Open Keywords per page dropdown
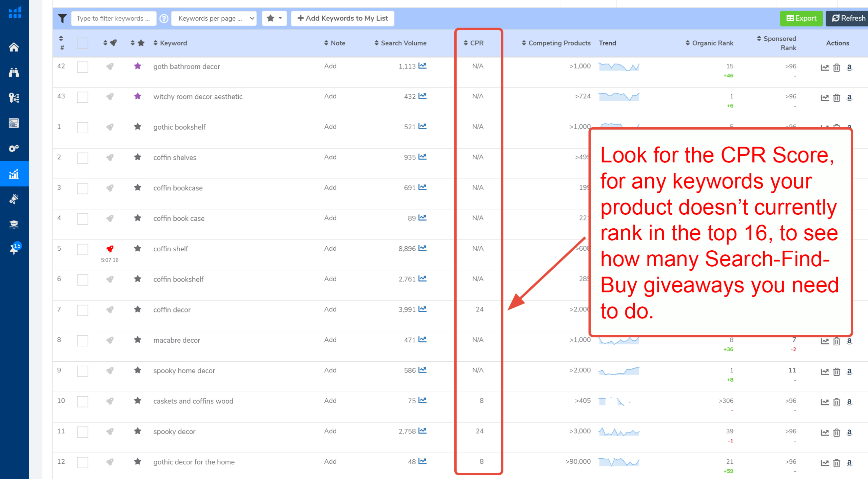The image size is (868, 479). [x=214, y=18]
